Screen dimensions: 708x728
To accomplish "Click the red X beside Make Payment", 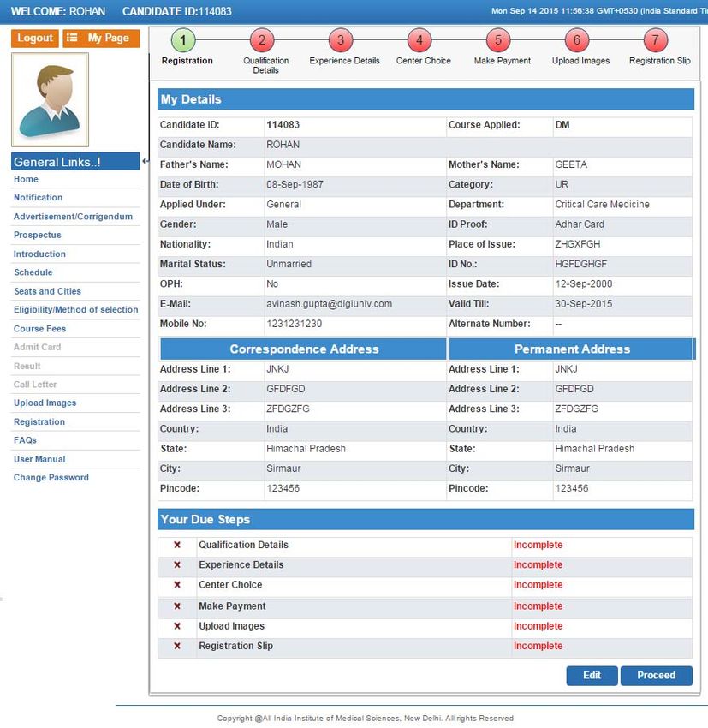I will (176, 606).
